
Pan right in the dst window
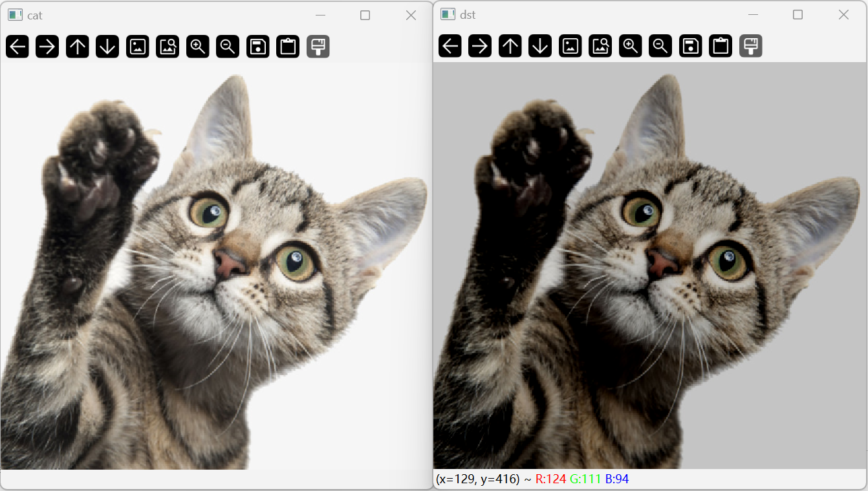coord(480,46)
